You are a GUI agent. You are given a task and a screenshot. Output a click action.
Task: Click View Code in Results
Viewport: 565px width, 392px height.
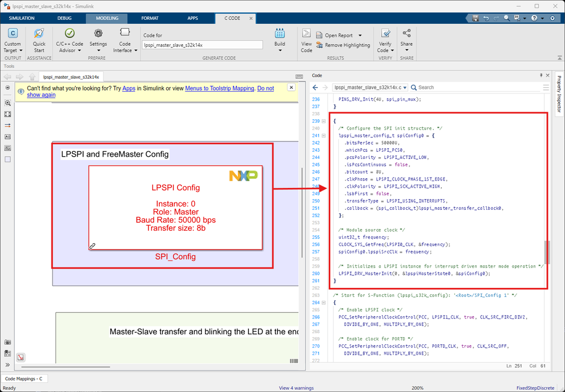(x=307, y=41)
